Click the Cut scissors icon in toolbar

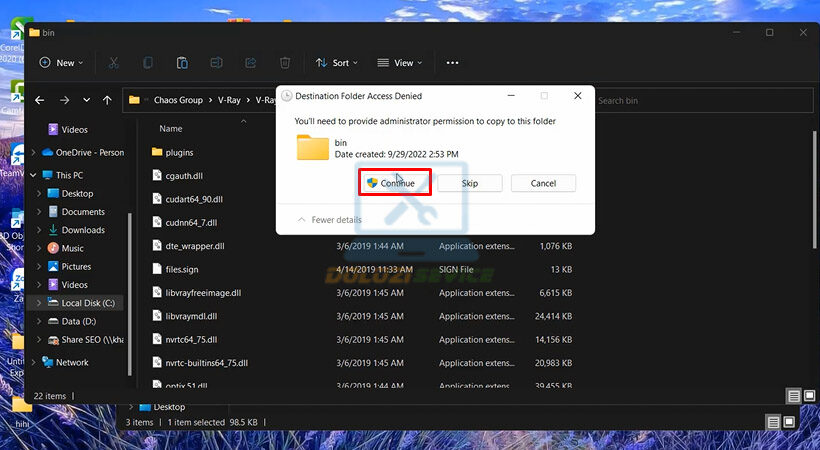click(x=113, y=62)
